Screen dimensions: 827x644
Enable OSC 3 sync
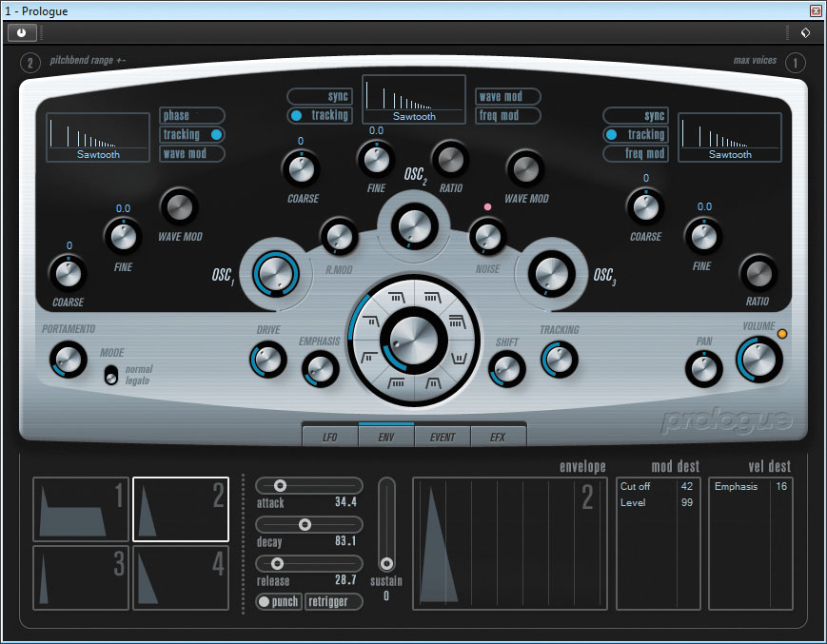[x=636, y=115]
